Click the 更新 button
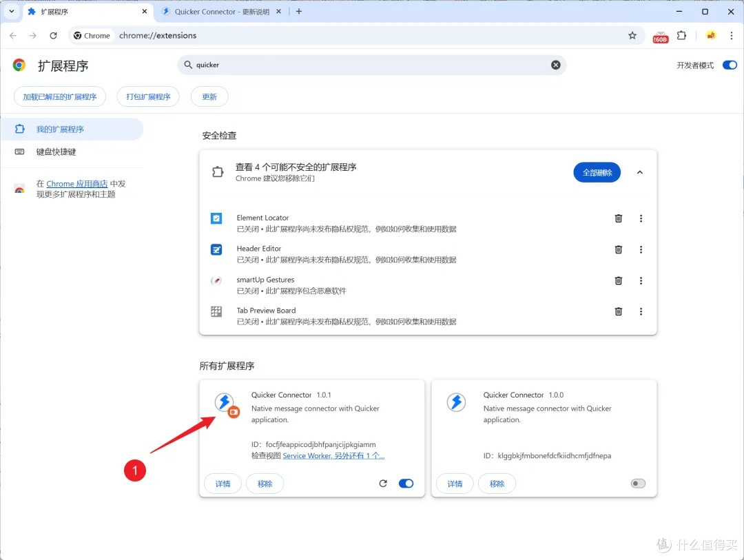744x560 pixels. [x=209, y=97]
